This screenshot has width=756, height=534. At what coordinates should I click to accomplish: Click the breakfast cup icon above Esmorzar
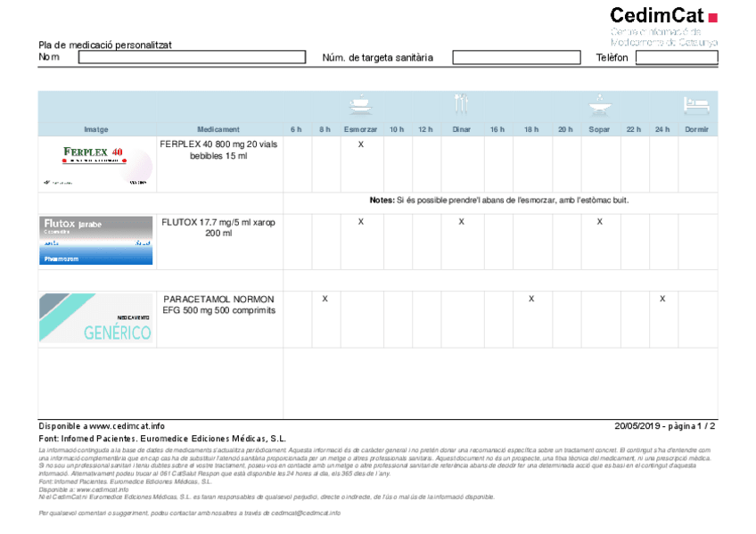pos(360,104)
